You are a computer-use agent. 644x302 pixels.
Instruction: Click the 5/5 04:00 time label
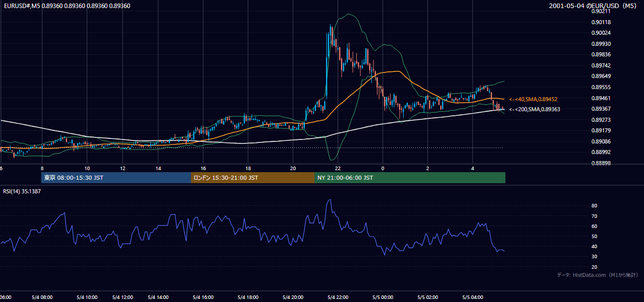(x=473, y=297)
